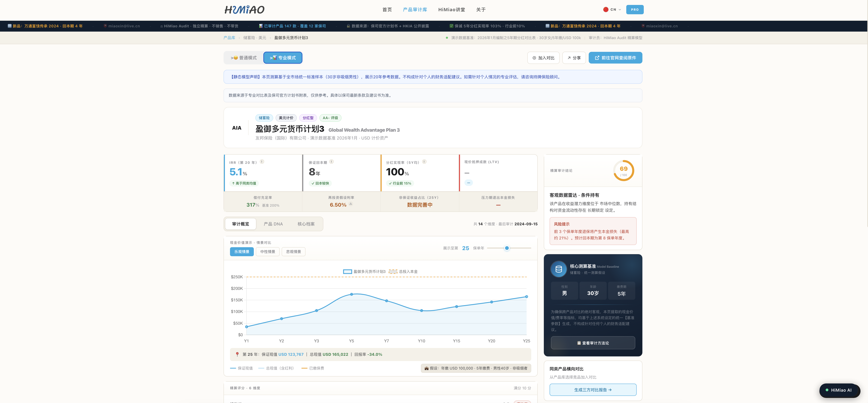This screenshot has width=868, height=403.
Task: Click the 查看审计方法论 button
Action: tap(593, 343)
